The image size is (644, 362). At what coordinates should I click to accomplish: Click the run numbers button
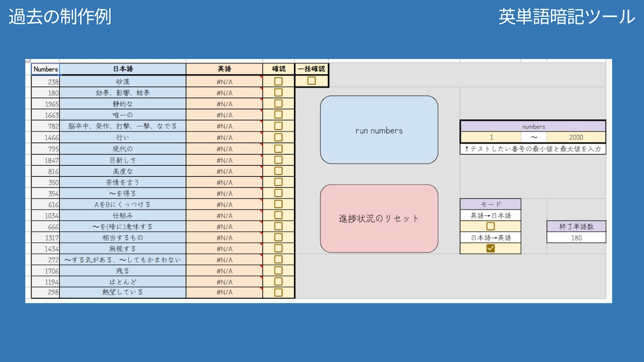coord(379,130)
